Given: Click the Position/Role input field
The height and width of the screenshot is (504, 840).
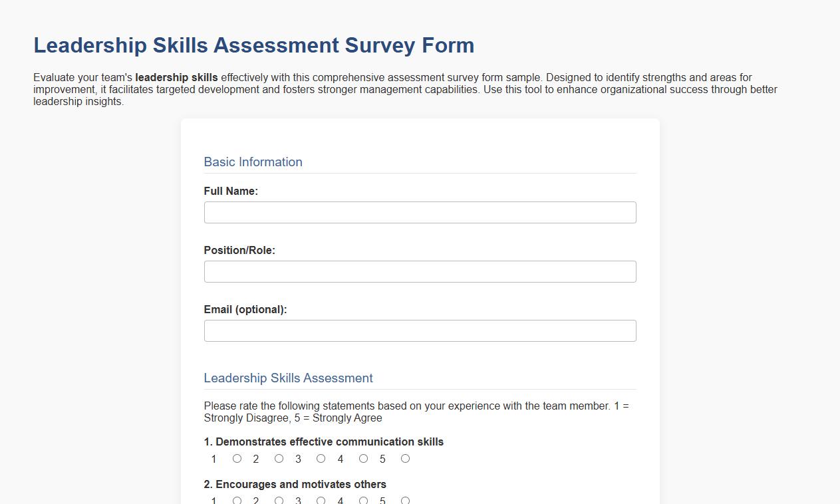Looking at the screenshot, I should [420, 271].
